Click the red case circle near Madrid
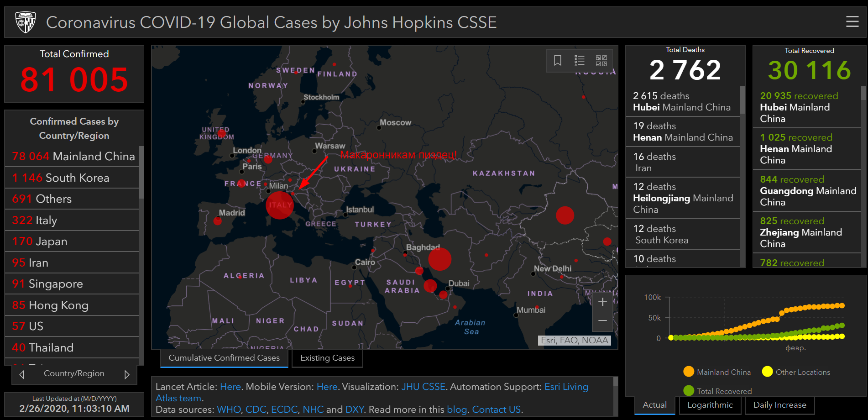Viewport: 868px width, 420px height. (x=217, y=221)
